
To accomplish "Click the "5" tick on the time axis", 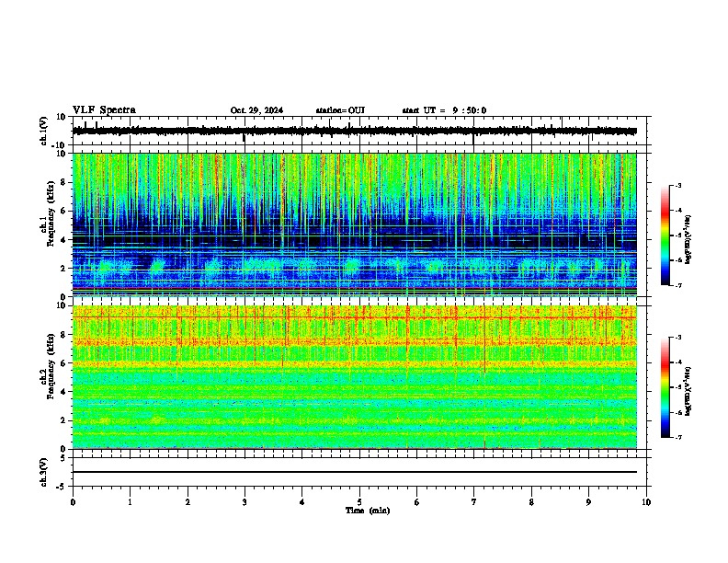I will tap(359, 502).
